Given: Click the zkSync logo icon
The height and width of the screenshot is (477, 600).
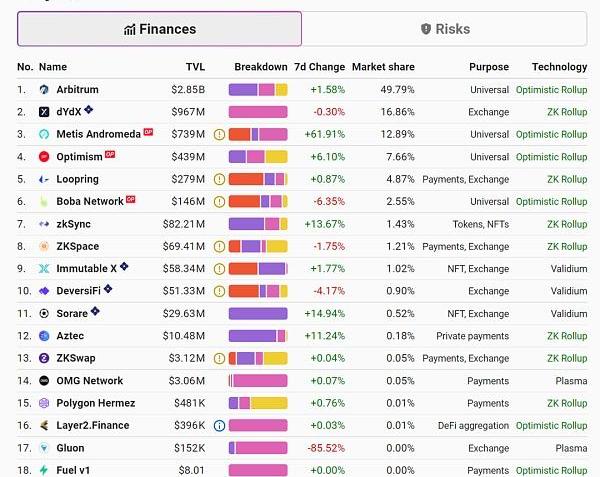Looking at the screenshot, I should click(44, 224).
